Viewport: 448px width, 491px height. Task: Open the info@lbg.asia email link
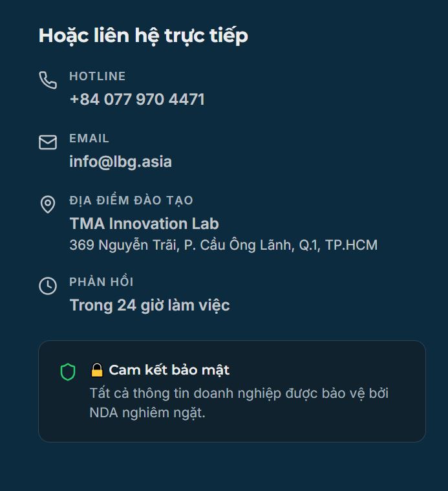[120, 162]
